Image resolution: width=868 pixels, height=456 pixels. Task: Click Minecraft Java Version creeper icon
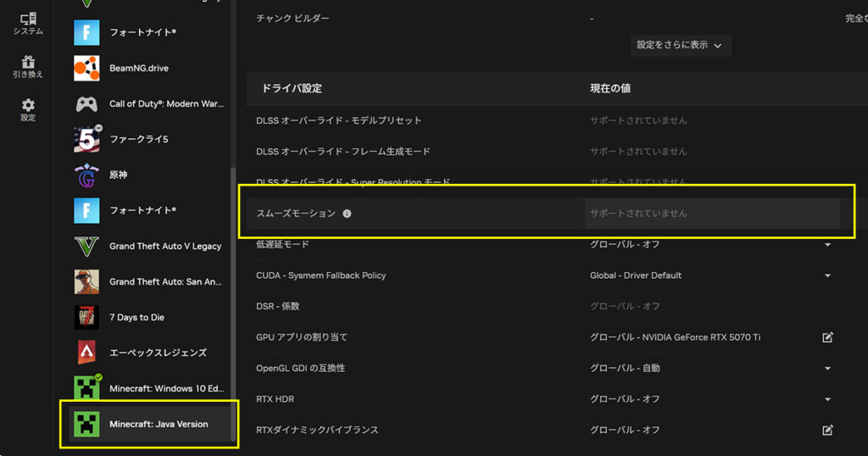click(x=87, y=424)
